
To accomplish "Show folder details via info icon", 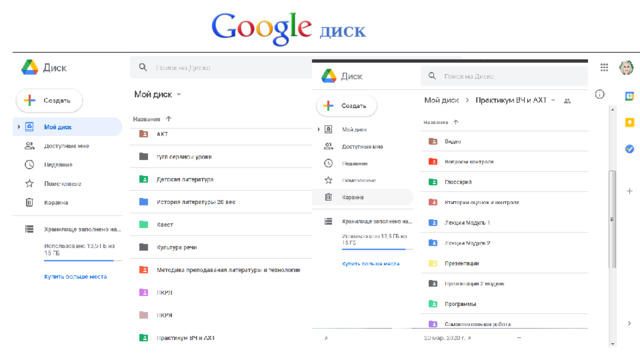I will pyautogui.click(x=599, y=95).
